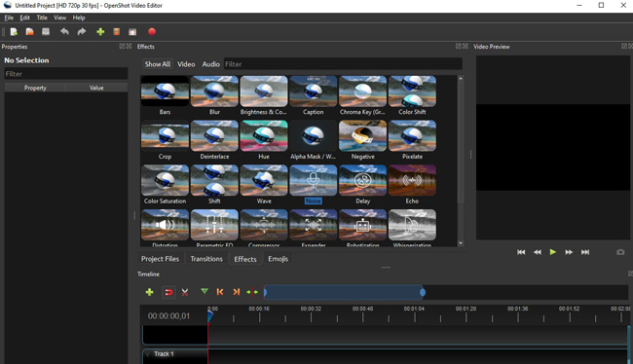Click the Effects filter text field
Viewport: 633px width, 364px height.
(343, 64)
